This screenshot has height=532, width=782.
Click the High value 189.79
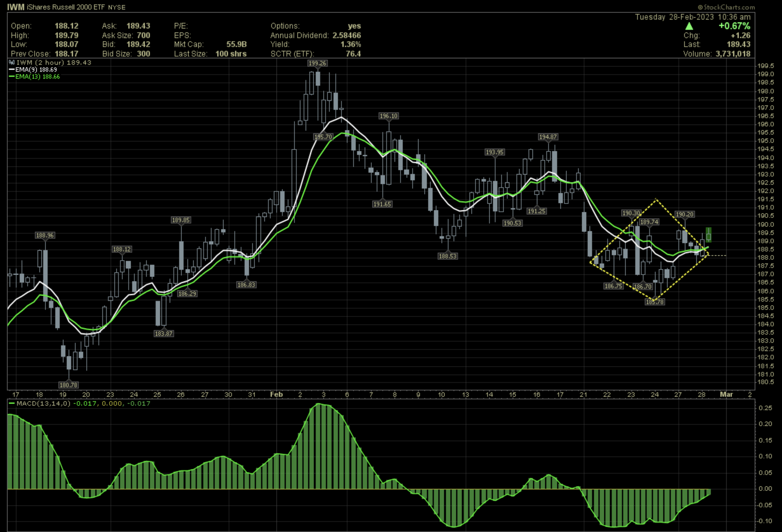click(67, 35)
